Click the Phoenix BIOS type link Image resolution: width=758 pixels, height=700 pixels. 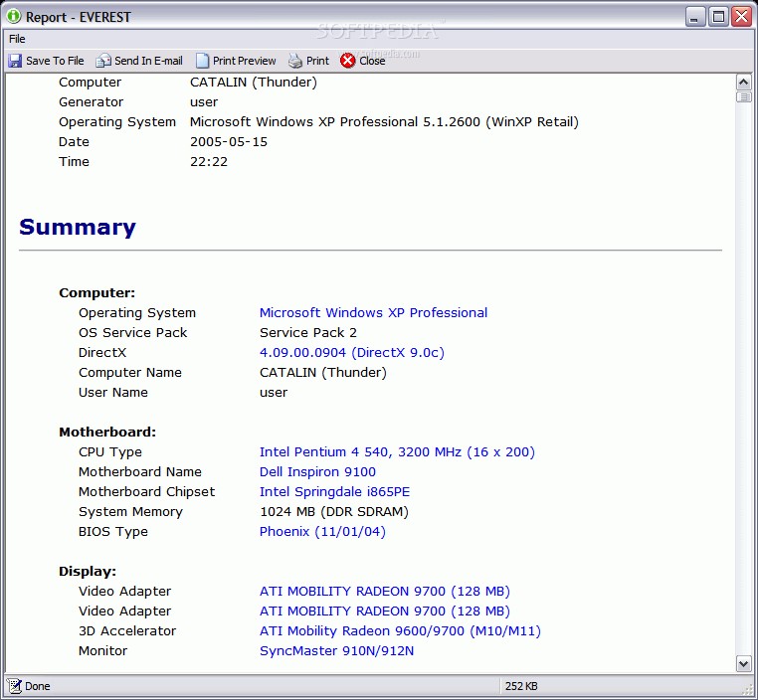(322, 532)
